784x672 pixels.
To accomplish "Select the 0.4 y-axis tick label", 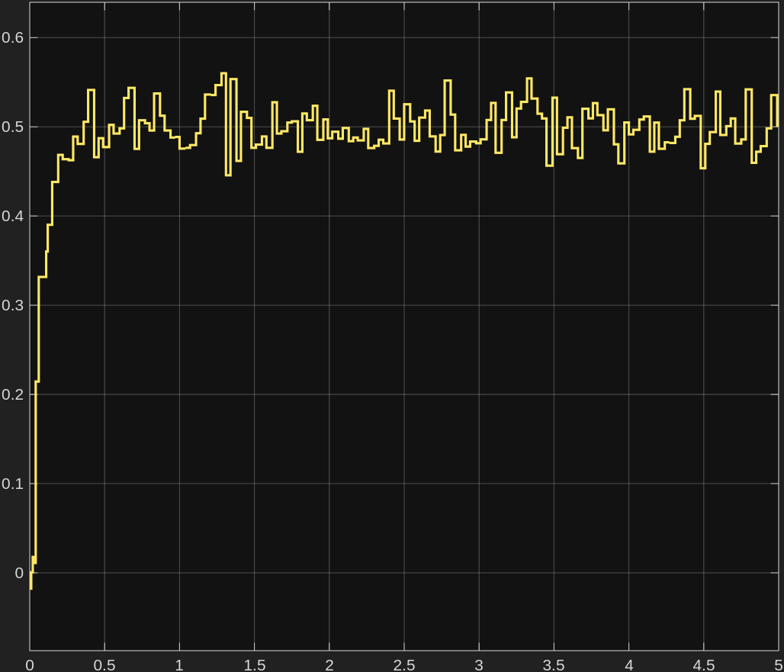I will point(12,216).
